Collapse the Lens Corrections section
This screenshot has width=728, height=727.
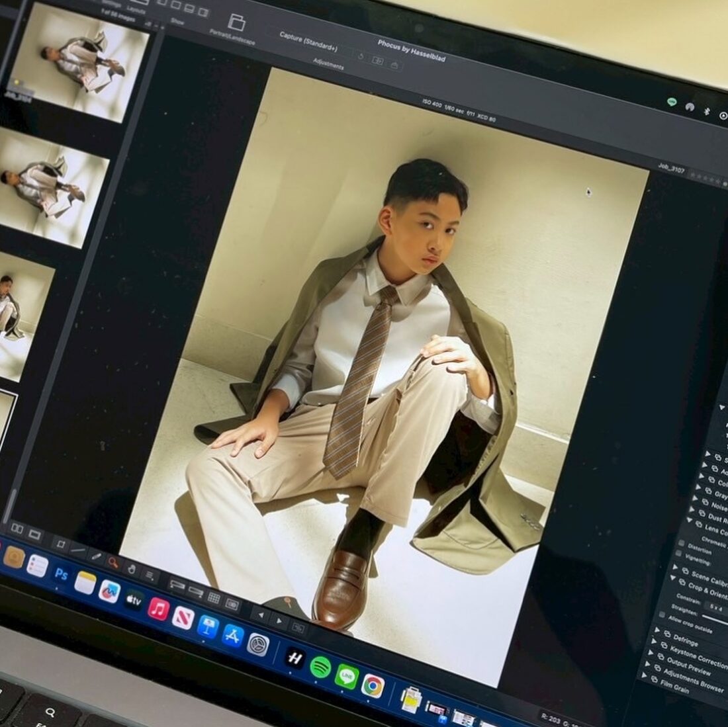(x=690, y=521)
